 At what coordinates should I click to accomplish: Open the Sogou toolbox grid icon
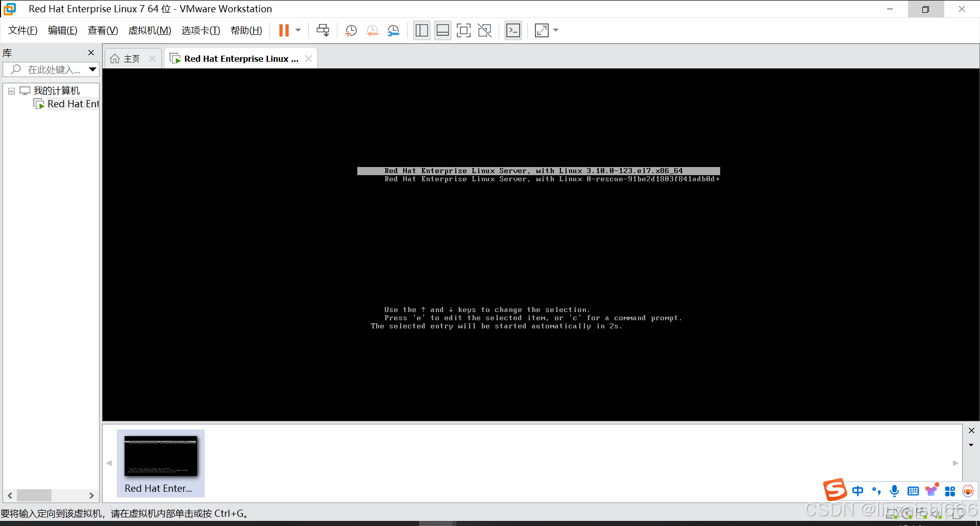pyautogui.click(x=950, y=491)
